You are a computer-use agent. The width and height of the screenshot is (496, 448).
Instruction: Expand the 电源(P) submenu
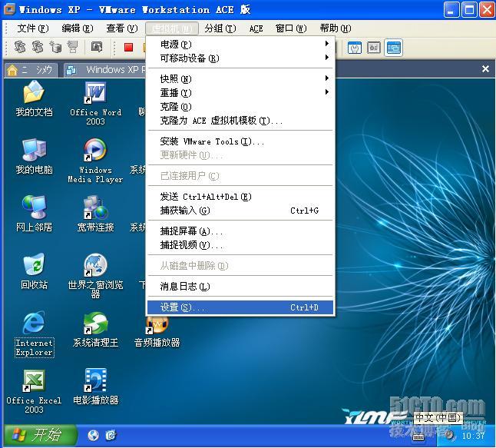click(x=240, y=45)
